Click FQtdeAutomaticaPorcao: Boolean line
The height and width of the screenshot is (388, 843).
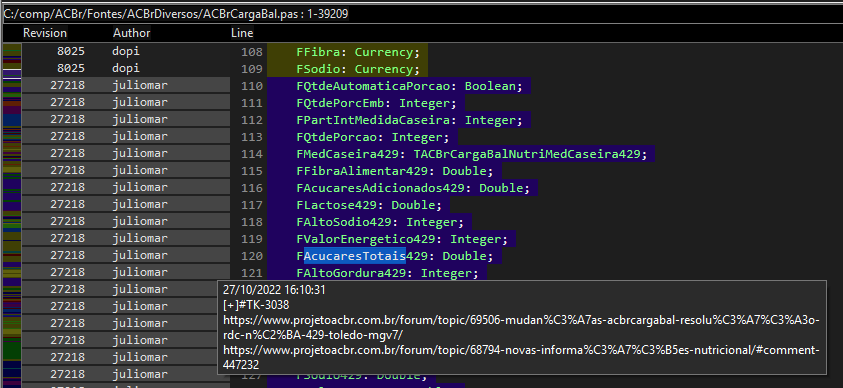pos(409,86)
